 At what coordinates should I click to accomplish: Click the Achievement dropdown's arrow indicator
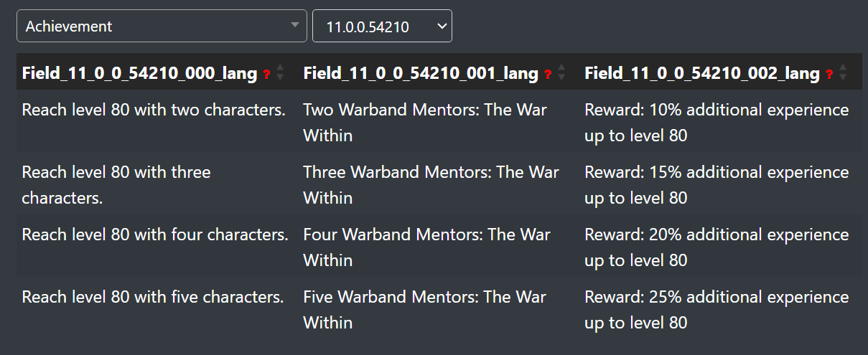[x=294, y=26]
